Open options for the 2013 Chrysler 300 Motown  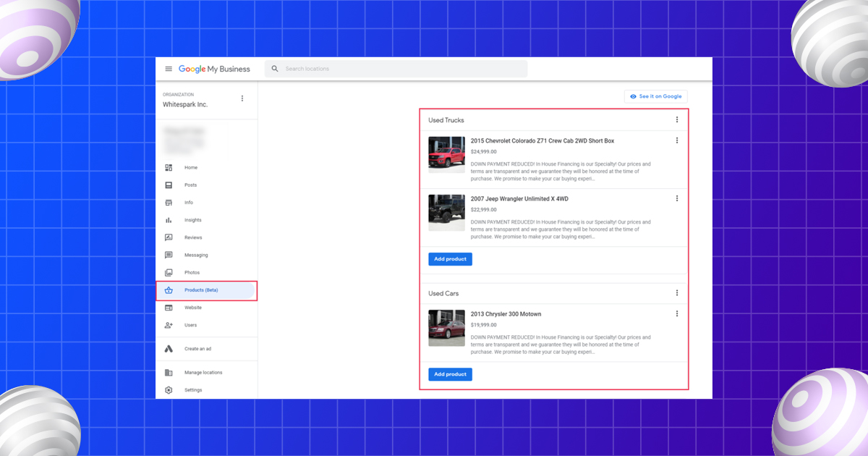tap(677, 313)
